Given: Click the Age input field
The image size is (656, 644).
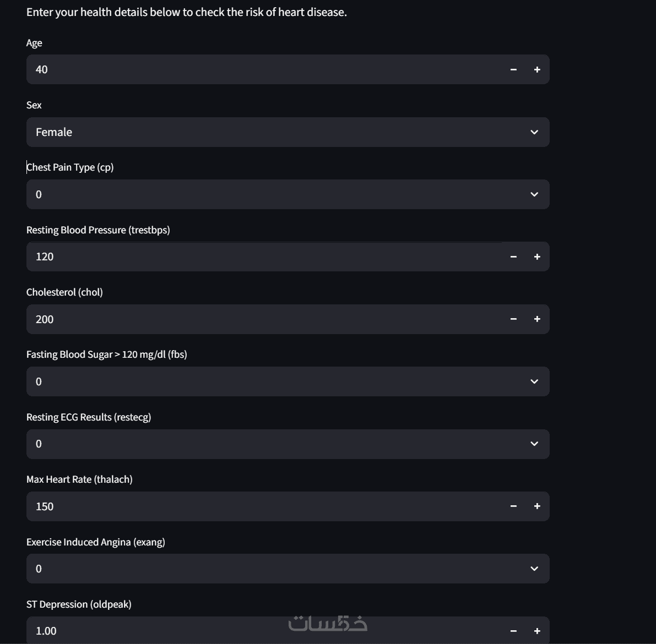Looking at the screenshot, I should tap(264, 69).
